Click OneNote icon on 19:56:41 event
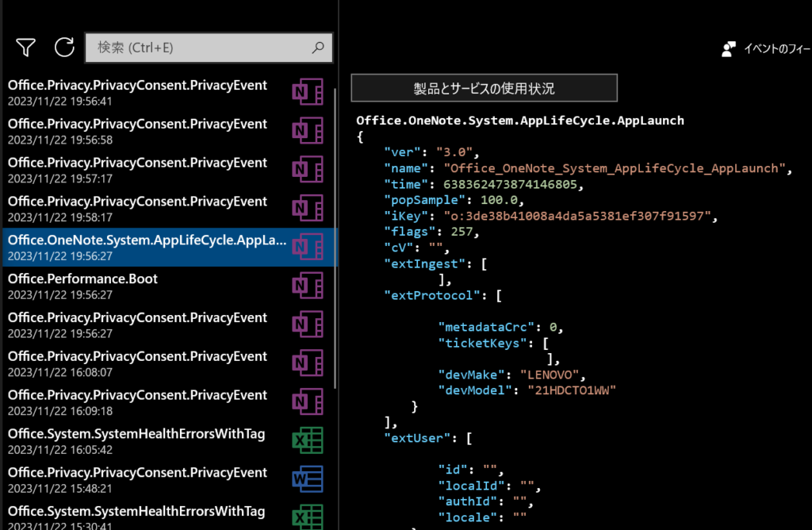Viewport: 812px width, 530px height. point(308,92)
